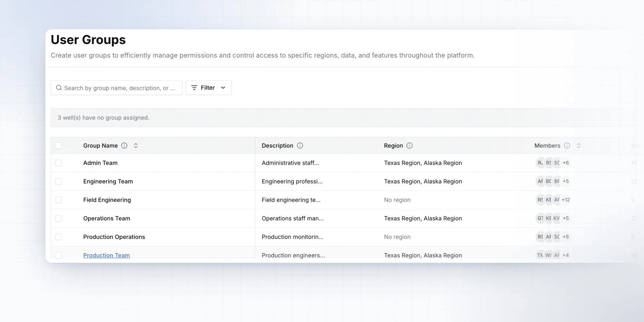Viewport: 644px width, 322px height.
Task: Click 'Production engineers...' description cell
Action: coord(293,255)
